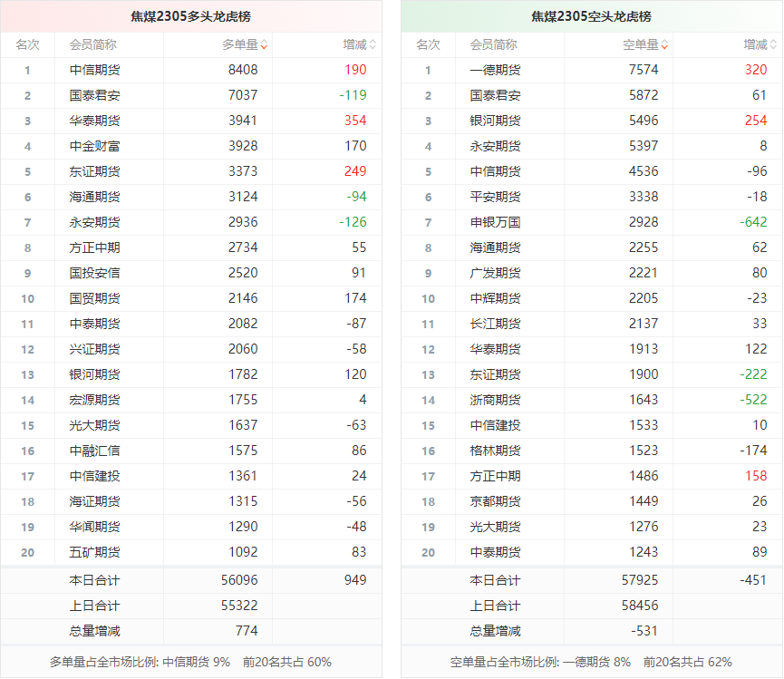This screenshot has width=784, height=679.
Task: Click 总量增减 value -531 in short table
Action: (640, 631)
